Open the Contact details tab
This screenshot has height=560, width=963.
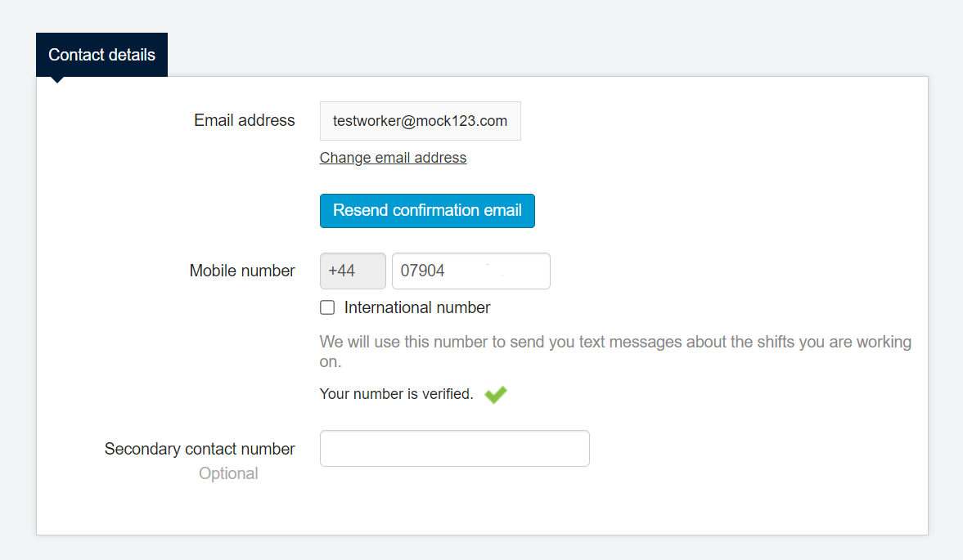tap(101, 55)
